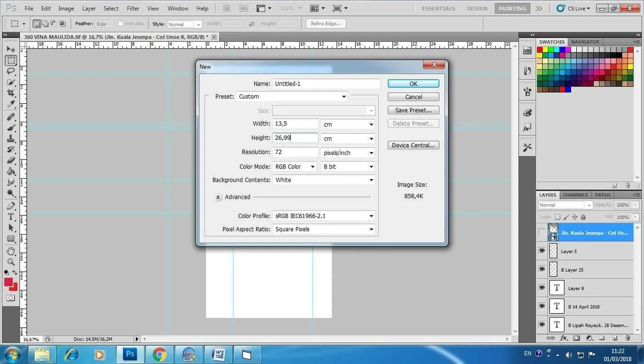Select the Lasso tool
644x364 pixels.
(11, 71)
